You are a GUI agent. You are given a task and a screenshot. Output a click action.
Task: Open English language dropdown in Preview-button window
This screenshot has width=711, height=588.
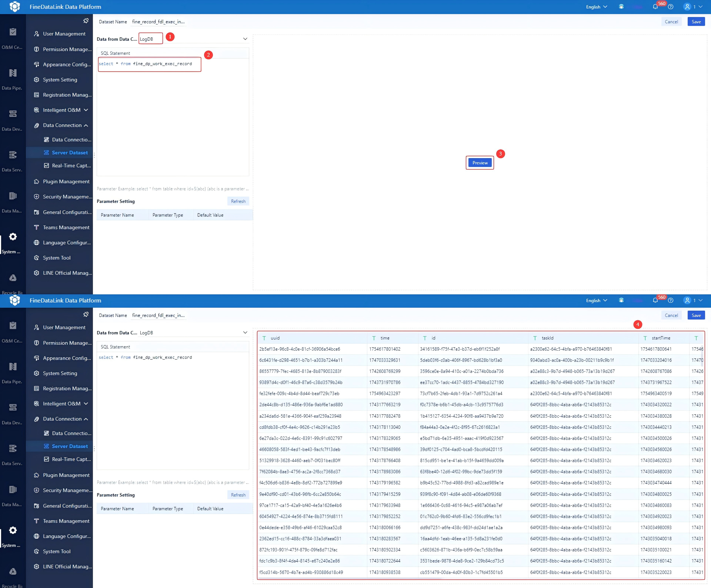[597, 7]
